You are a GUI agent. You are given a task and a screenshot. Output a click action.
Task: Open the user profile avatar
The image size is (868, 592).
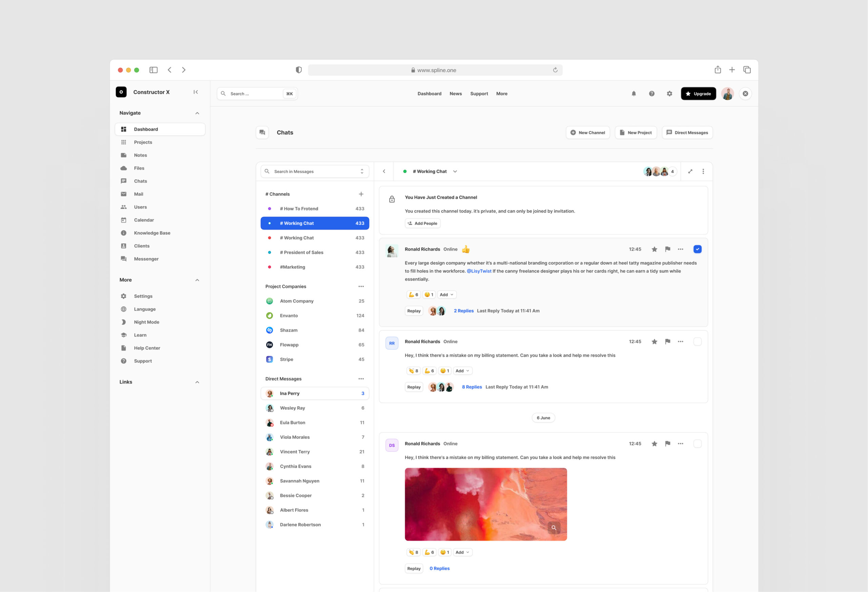click(727, 94)
